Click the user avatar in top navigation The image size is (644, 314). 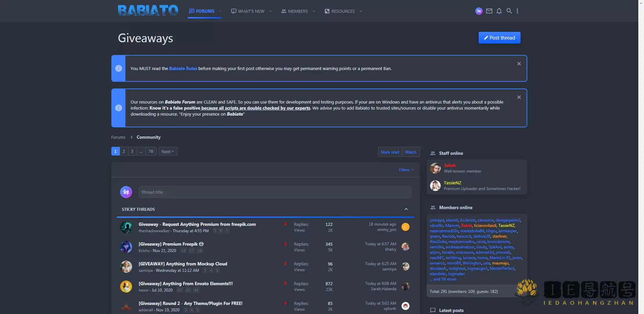click(x=479, y=11)
